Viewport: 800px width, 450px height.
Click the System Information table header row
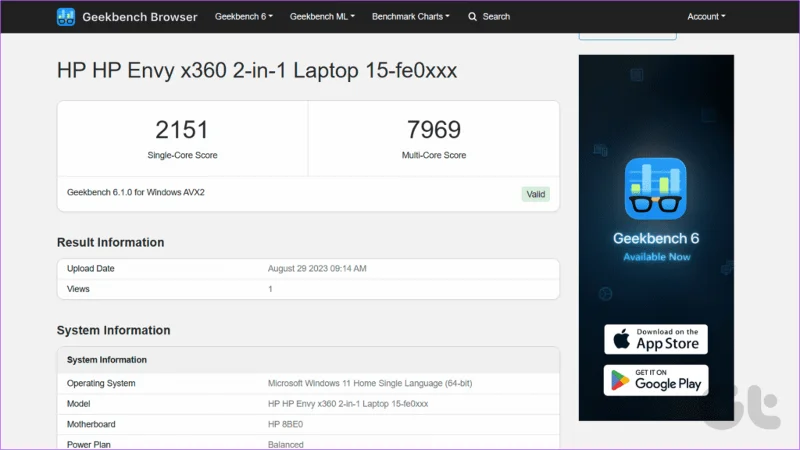pyautogui.click(x=308, y=360)
